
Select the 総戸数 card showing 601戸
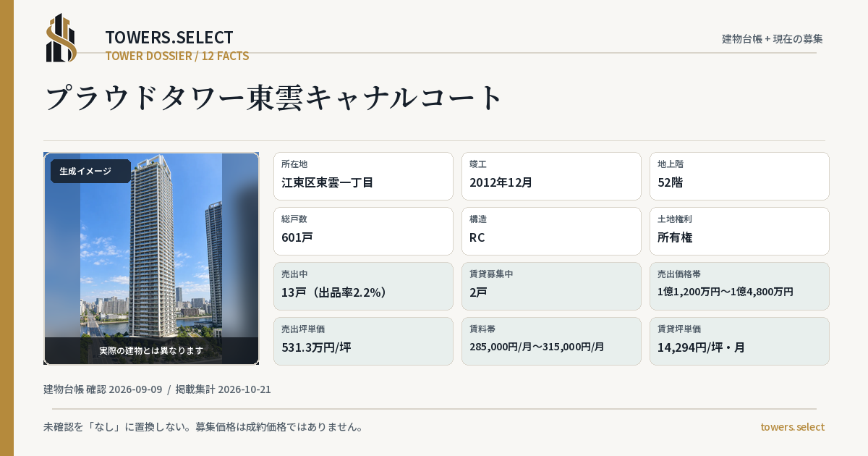point(363,231)
